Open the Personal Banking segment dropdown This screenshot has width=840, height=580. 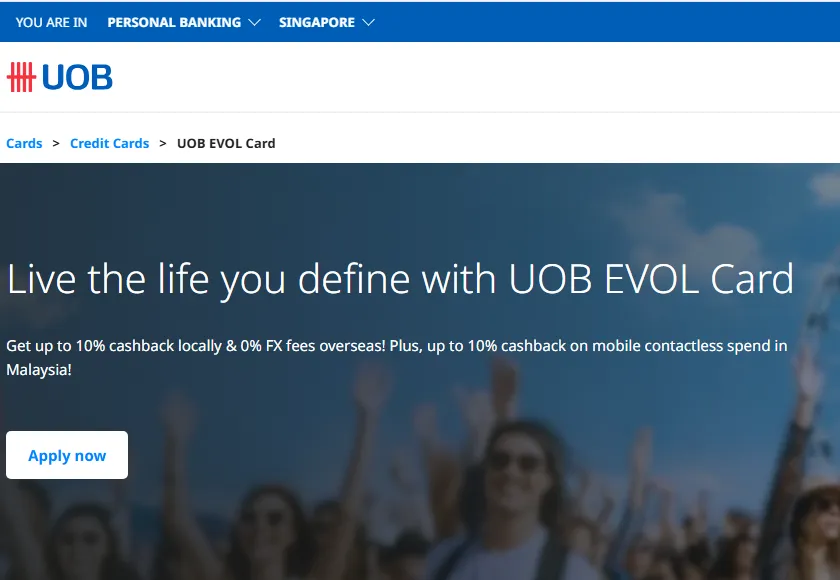pos(174,22)
